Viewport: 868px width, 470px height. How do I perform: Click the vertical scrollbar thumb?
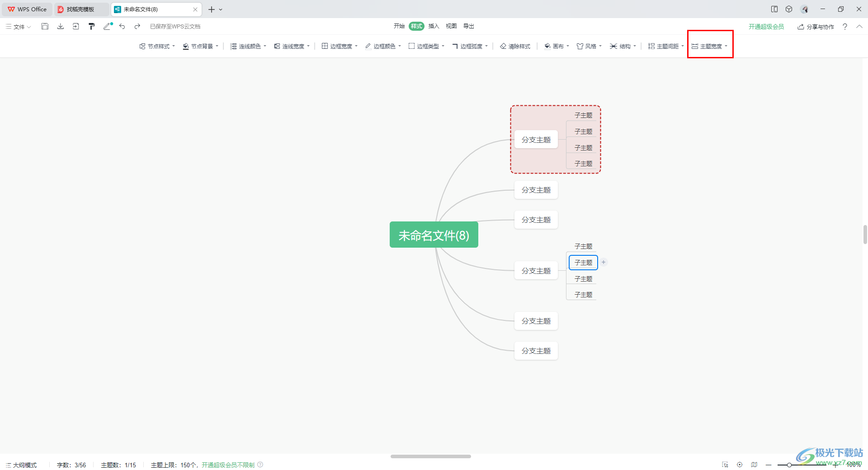[x=865, y=235]
